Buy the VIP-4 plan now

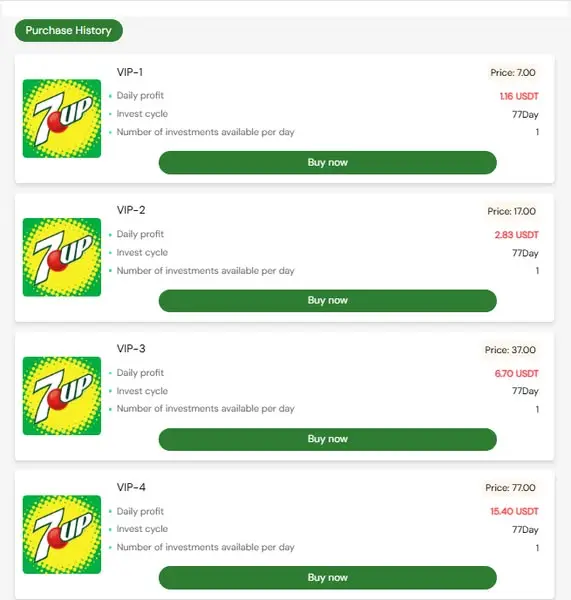pyautogui.click(x=328, y=577)
